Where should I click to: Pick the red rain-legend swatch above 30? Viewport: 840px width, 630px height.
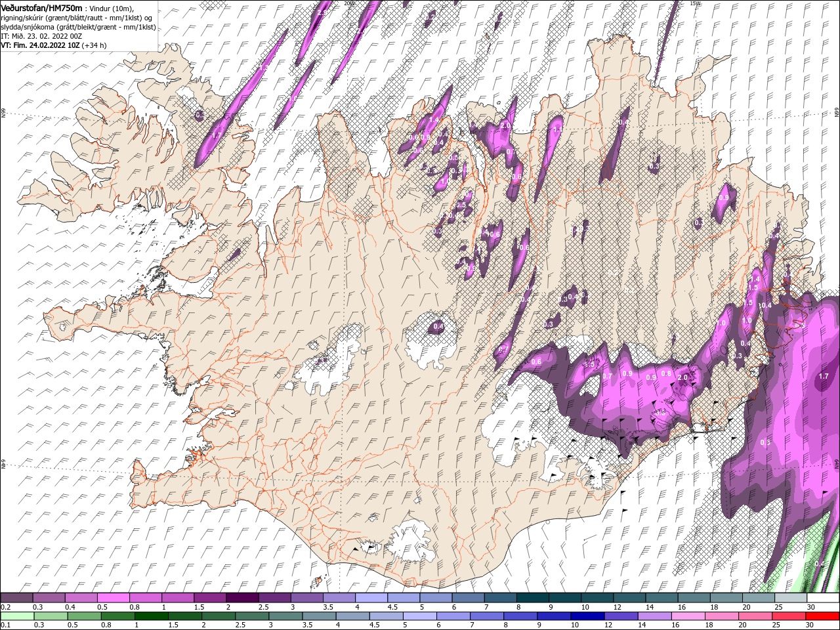[821, 616]
